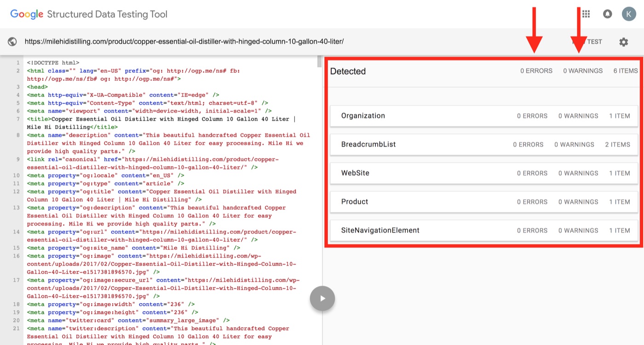644x345 pixels.
Task: Run the test with the play button
Action: 322,299
